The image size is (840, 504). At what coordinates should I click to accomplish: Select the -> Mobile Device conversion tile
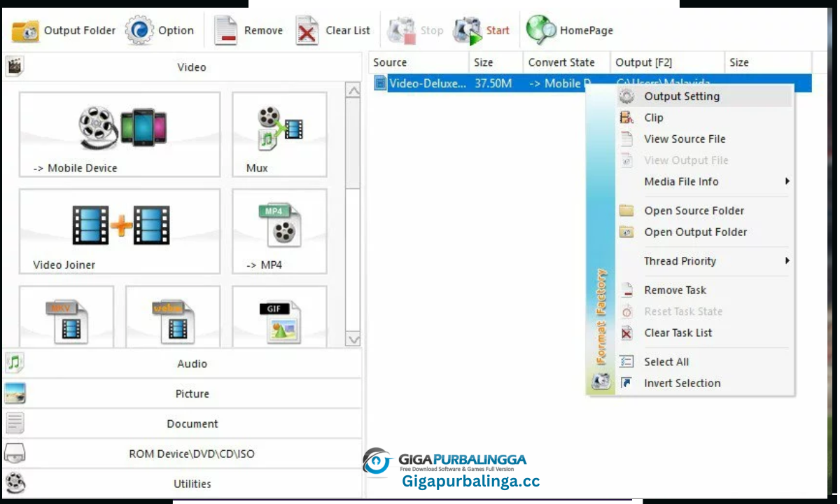pos(120,134)
